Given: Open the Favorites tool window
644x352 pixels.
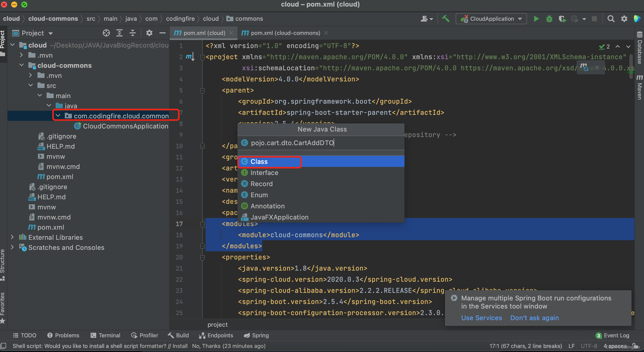Looking at the screenshot, I should pyautogui.click(x=3, y=308).
